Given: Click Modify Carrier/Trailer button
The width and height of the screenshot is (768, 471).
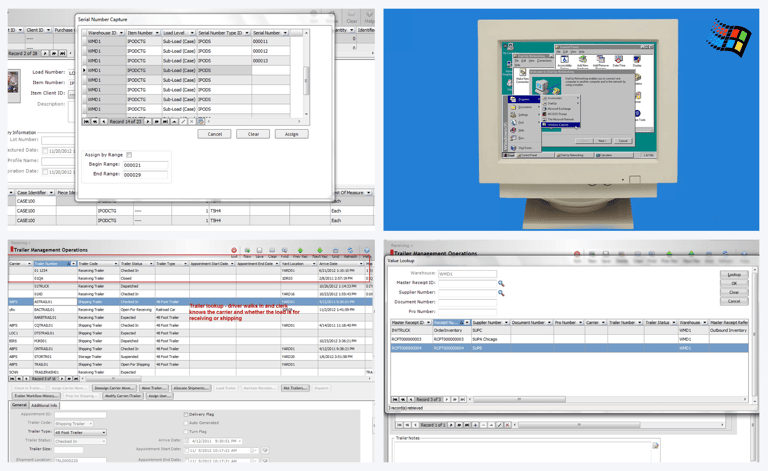Looking at the screenshot, I should [122, 396].
